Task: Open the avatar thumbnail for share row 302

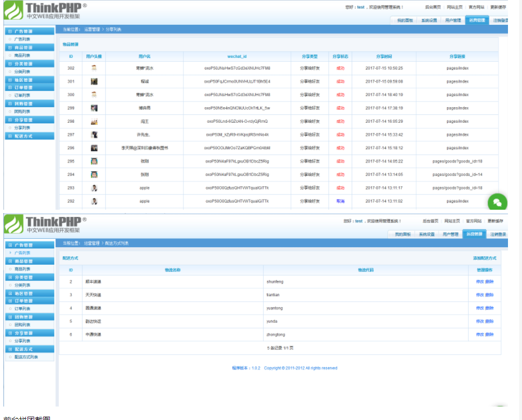Action: 94,68
